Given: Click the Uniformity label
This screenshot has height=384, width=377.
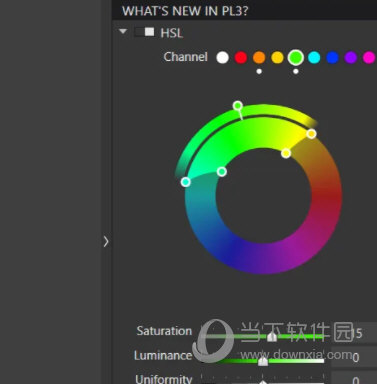Looking at the screenshot, I should point(164,379).
